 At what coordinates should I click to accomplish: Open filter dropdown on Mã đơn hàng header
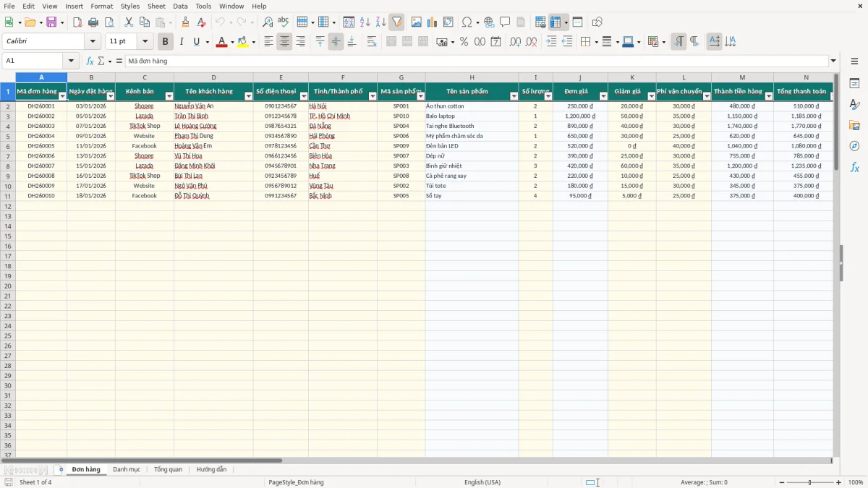coord(62,96)
